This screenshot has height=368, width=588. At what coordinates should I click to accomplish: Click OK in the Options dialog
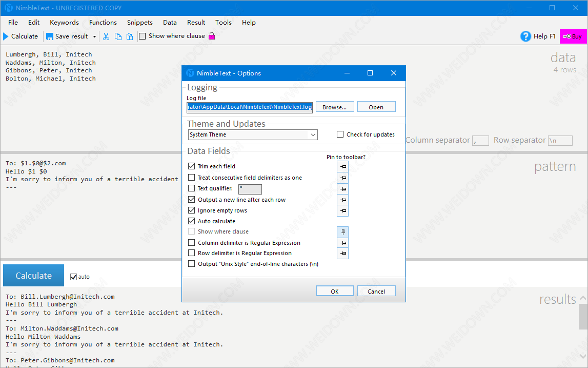coord(335,292)
